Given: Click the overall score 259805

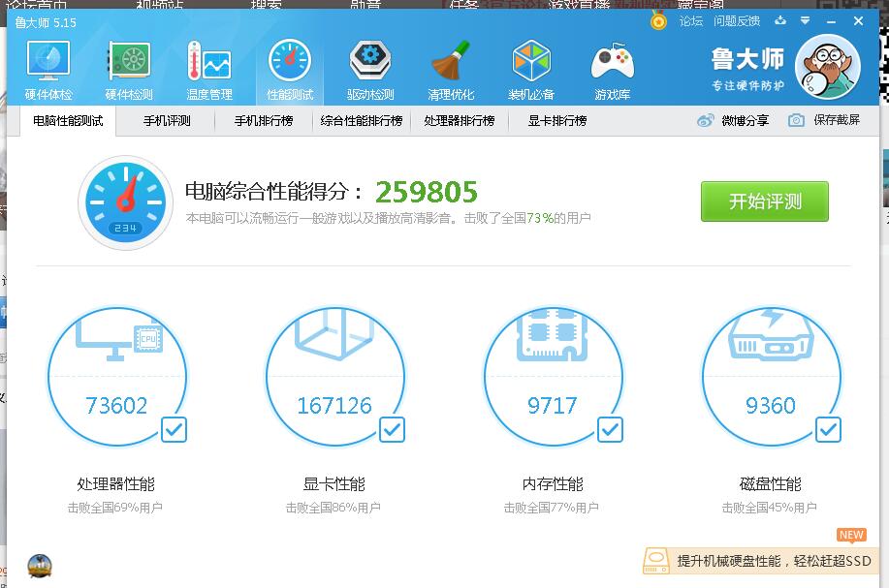Looking at the screenshot, I should tap(427, 192).
